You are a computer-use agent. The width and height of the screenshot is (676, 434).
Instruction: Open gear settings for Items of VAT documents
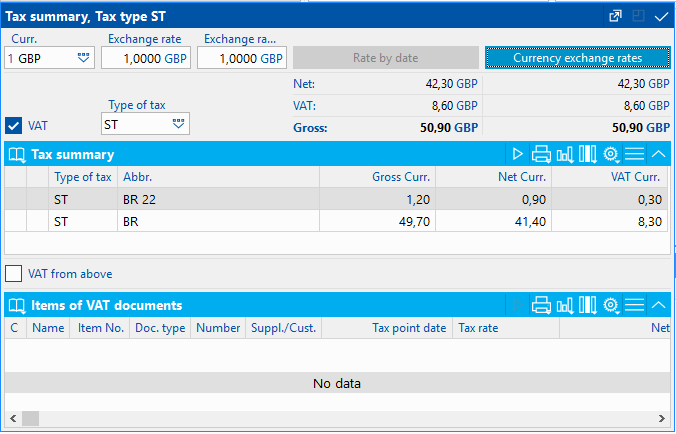[x=611, y=305]
